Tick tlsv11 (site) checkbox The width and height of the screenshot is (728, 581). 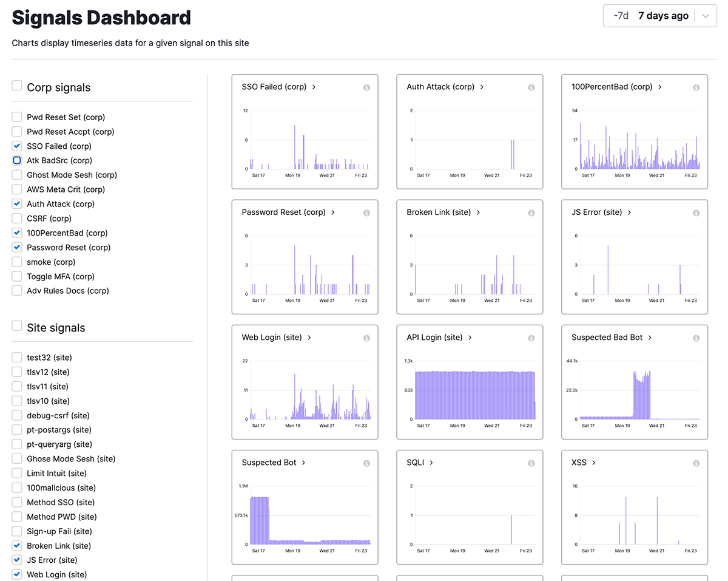point(17,386)
